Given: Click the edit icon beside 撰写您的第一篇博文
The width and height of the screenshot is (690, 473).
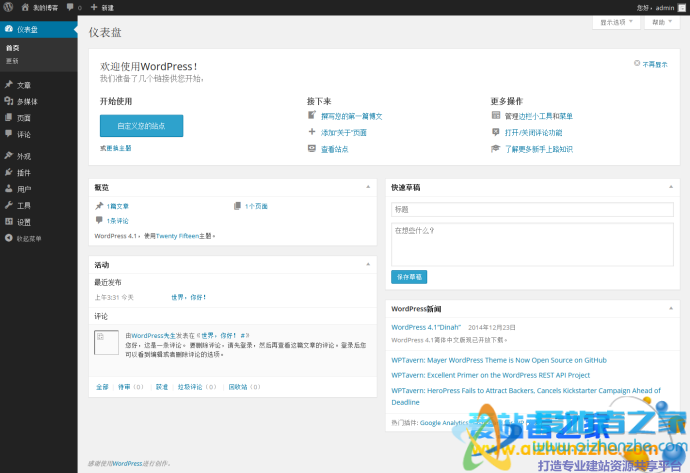Looking at the screenshot, I should coord(312,115).
